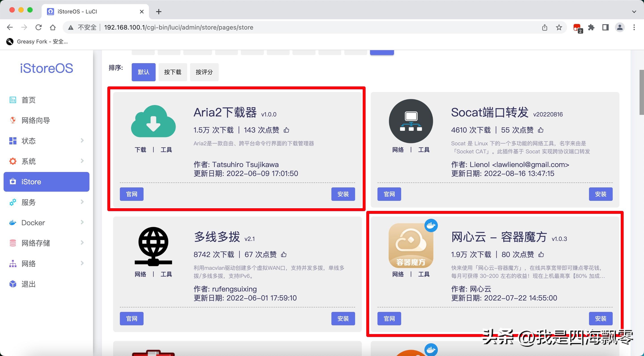Select the iStore sidebar icon
This screenshot has height=356, width=644.
click(x=13, y=182)
